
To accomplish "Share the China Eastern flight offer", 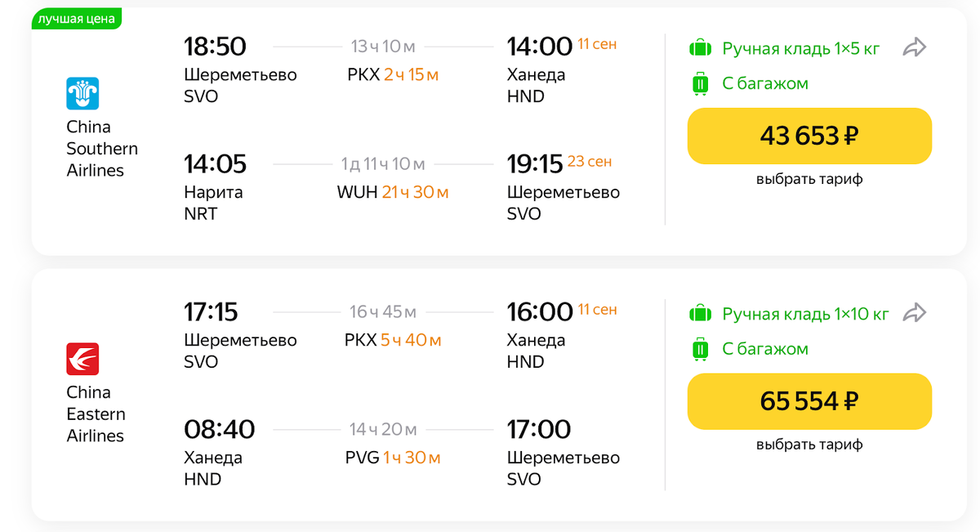I will click(914, 313).
